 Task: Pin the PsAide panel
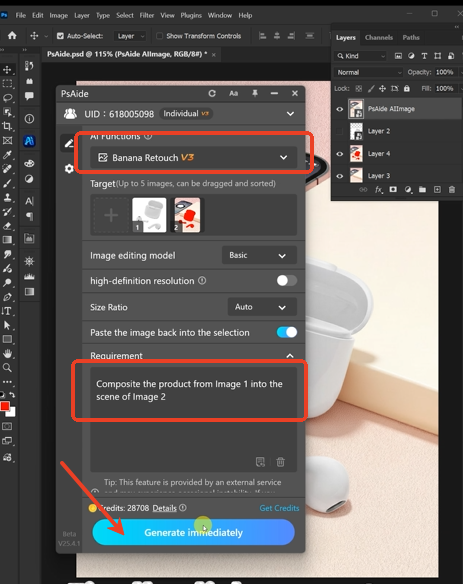tap(255, 93)
